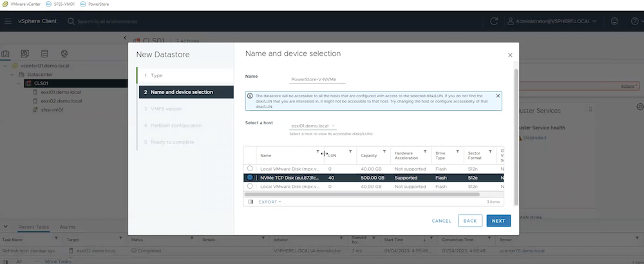Filter the Task Name column in Recent Tasks

(x=56, y=238)
